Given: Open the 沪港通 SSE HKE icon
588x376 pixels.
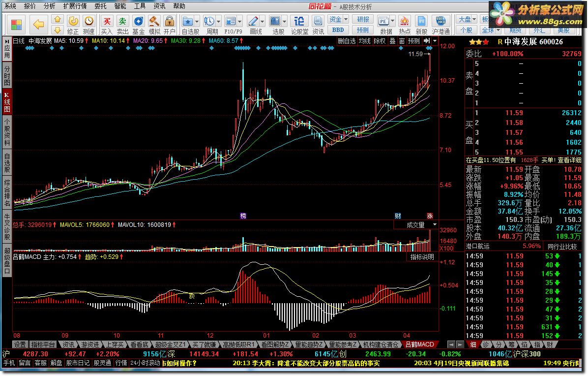Looking at the screenshot, I should [x=441, y=21].
